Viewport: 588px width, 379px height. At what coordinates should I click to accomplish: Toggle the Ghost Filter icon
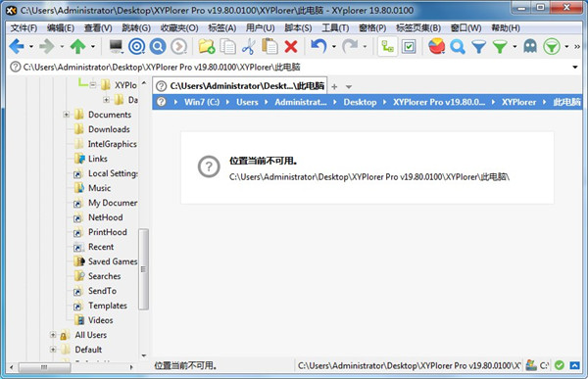coord(530,46)
